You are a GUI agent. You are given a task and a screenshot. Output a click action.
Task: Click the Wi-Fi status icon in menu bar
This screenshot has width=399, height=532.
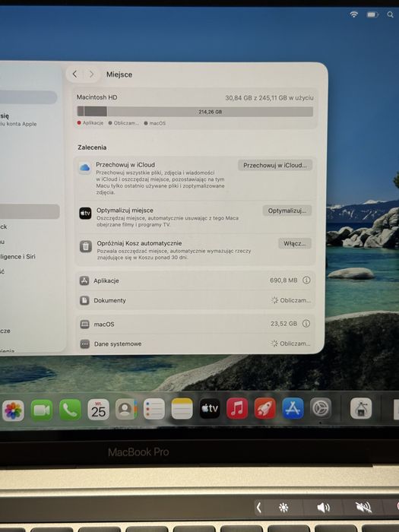354,14
